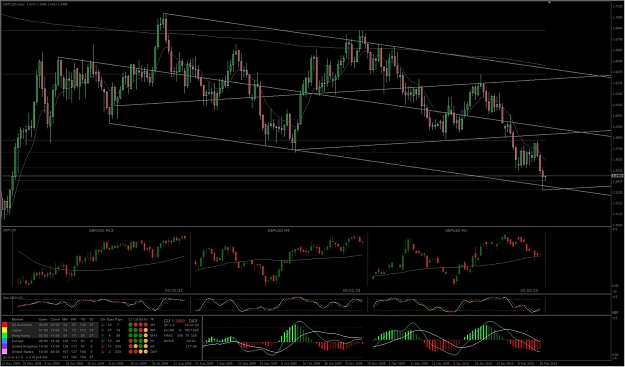Click the Close column header
625x367 pixels.
click(55, 320)
